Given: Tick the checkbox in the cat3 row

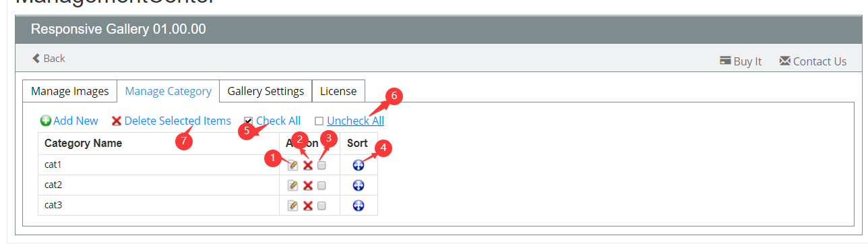Looking at the screenshot, I should (x=321, y=206).
